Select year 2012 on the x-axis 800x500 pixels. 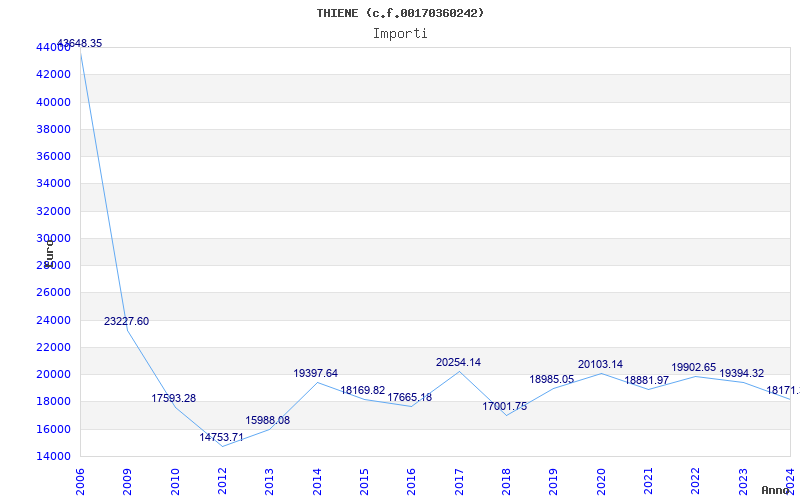point(222,481)
